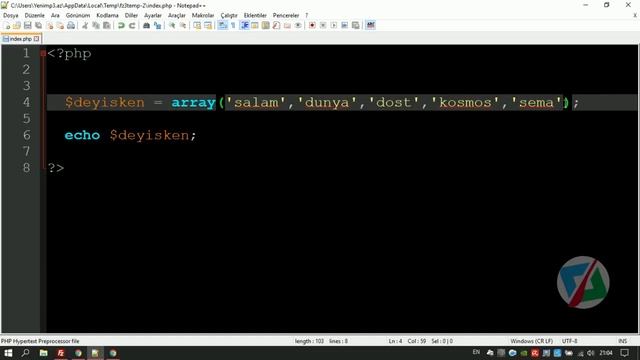Open the Görünüm menu
The image size is (640, 360).
[x=78, y=15]
